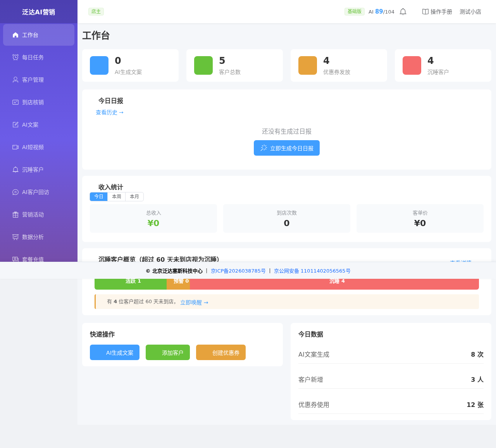This screenshot has width=496, height=448.
Task: Open 查看历史 link under 今日日报
Action: point(110,112)
